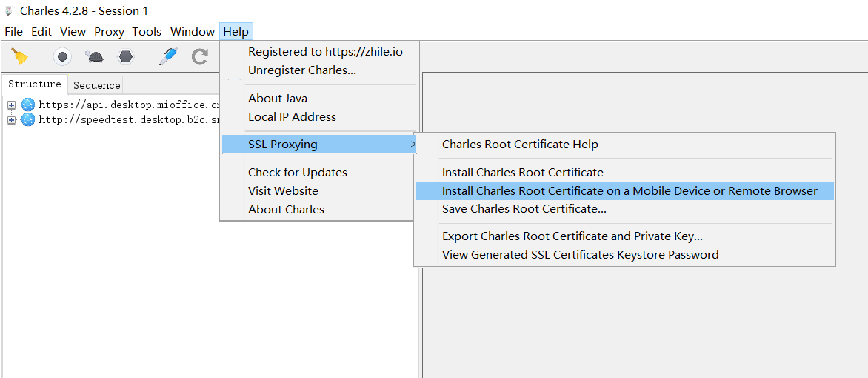
Task: Select the https://api.desktop.mioffice host row text
Action: click(x=129, y=105)
